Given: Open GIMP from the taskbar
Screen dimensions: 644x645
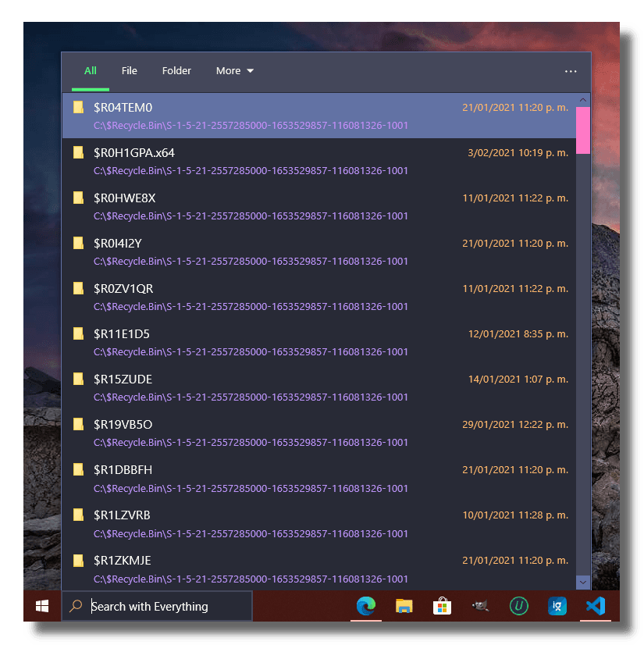Looking at the screenshot, I should point(480,605).
